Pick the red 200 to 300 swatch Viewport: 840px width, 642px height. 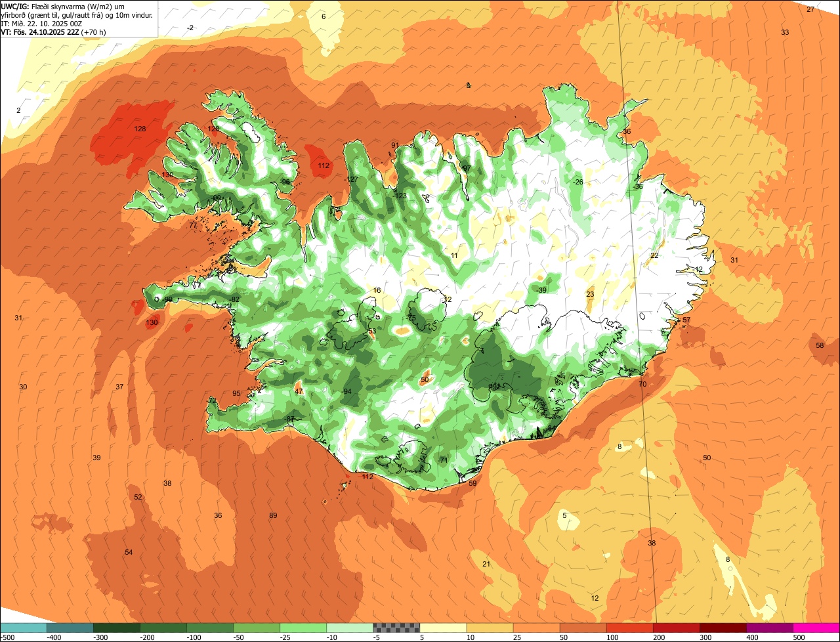click(676, 628)
